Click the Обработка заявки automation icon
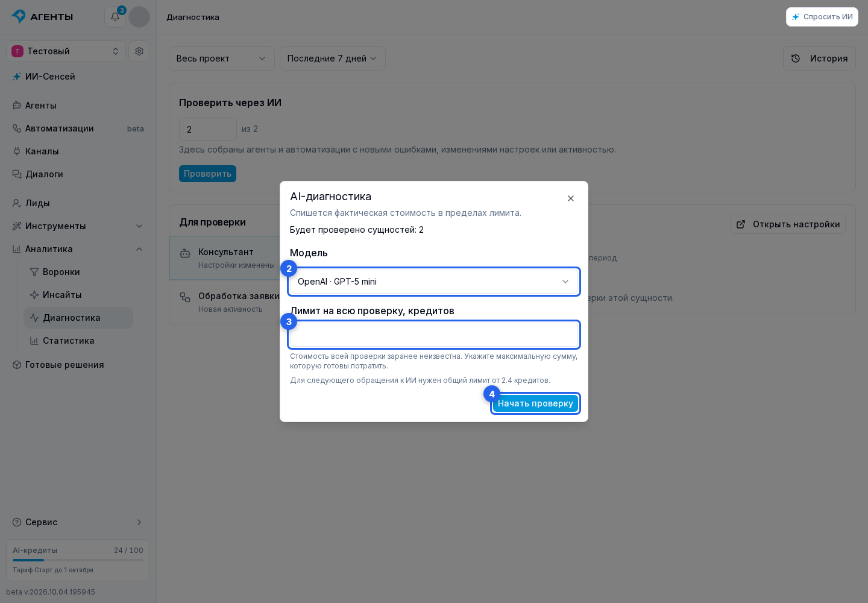Image resolution: width=868 pixels, height=603 pixels. pos(186,297)
